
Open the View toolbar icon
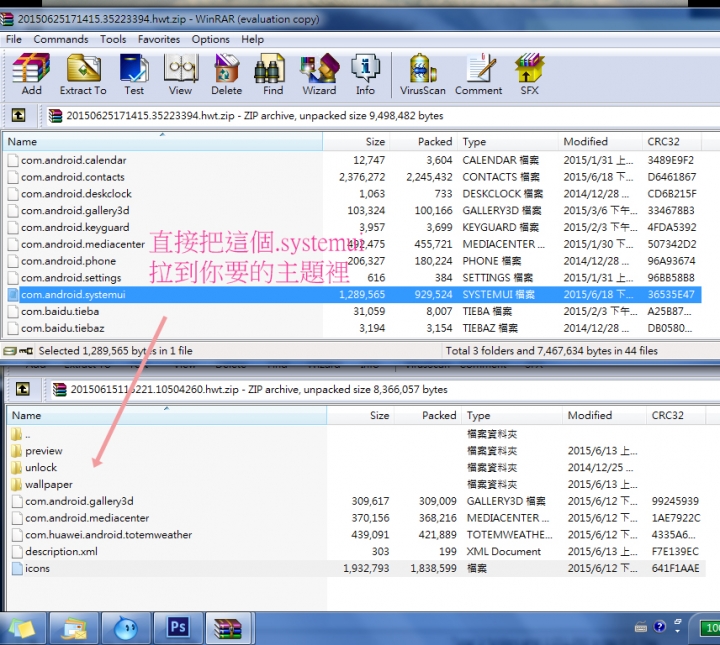(180, 74)
